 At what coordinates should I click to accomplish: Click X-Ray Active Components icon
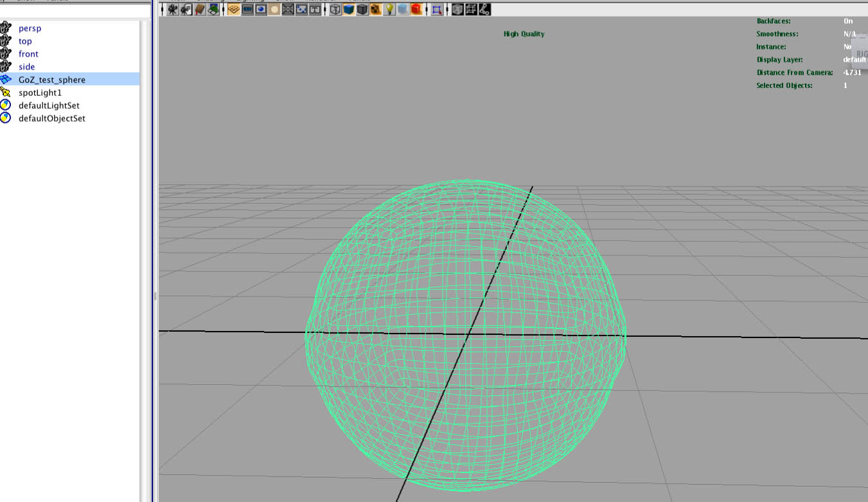click(471, 10)
